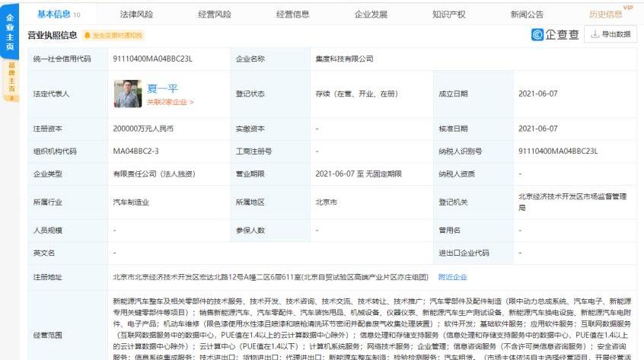Click the 导出数据 export button
The height and width of the screenshot is (360, 644).
click(x=611, y=34)
